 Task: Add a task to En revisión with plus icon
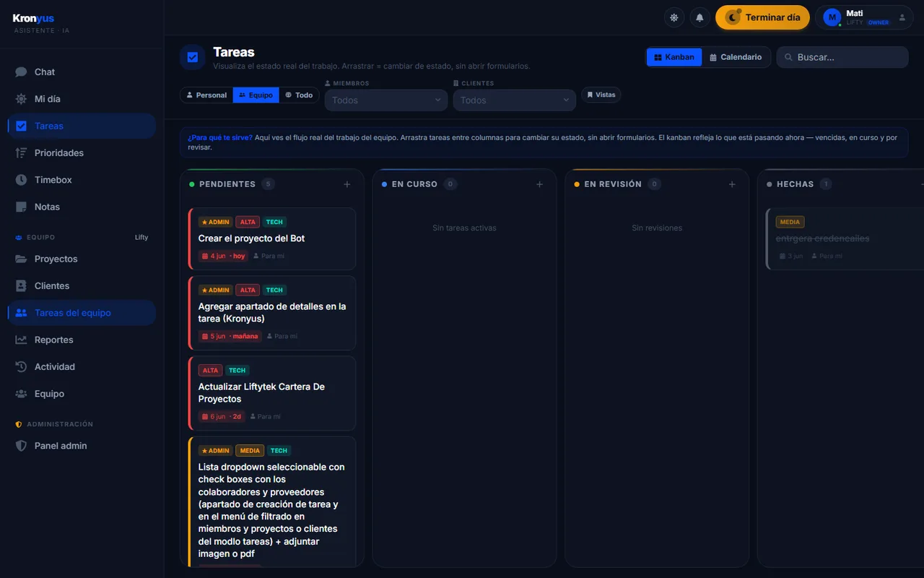pos(732,184)
